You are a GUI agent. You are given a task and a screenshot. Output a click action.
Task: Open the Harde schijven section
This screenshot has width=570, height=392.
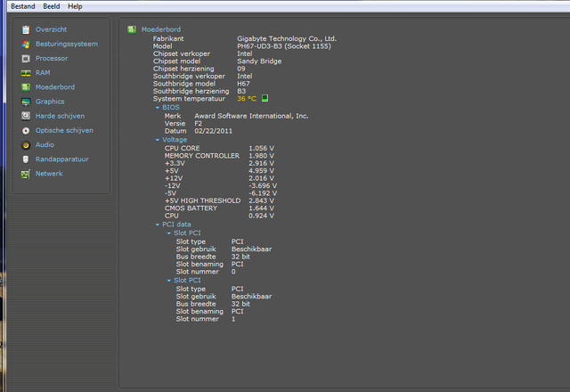tap(60, 116)
